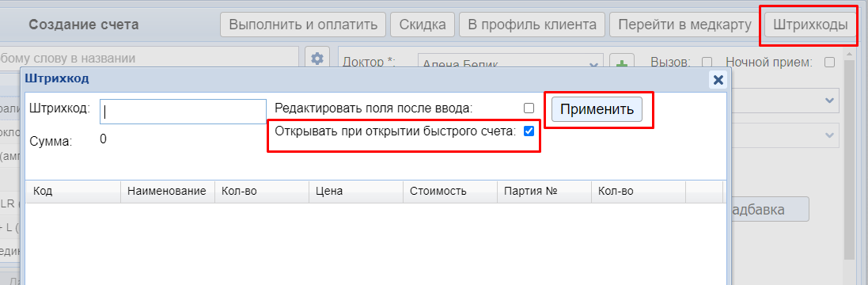
Task: Open the first dropdown below Ночной прием
Action: pos(829,101)
